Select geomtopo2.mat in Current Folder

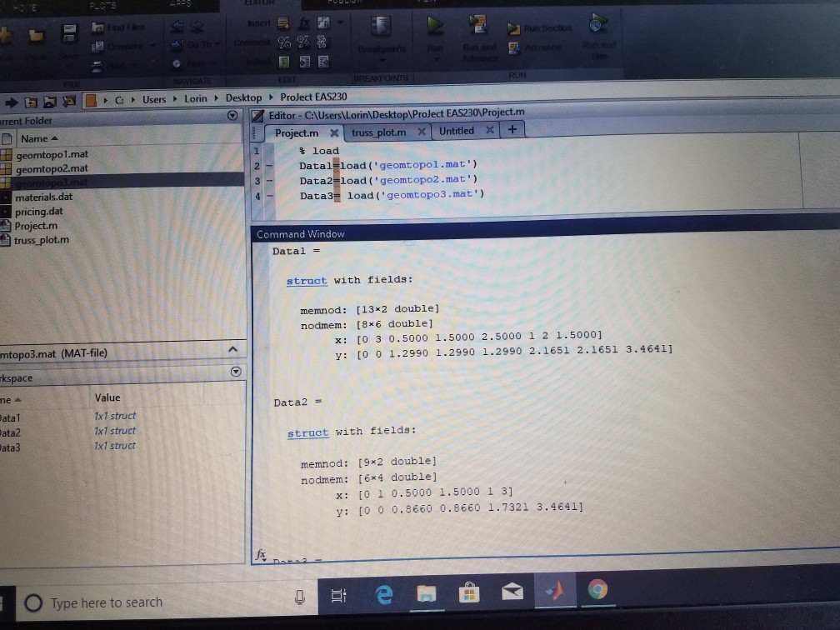(x=52, y=168)
